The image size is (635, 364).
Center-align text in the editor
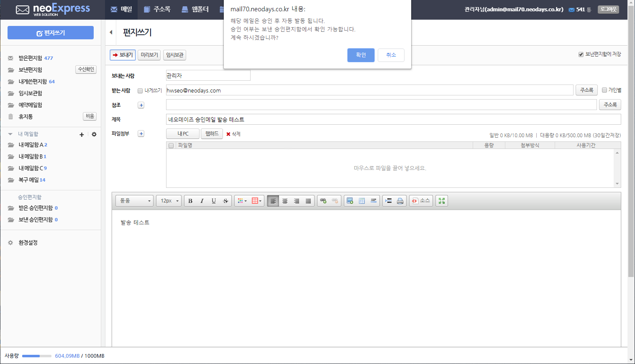tap(285, 201)
